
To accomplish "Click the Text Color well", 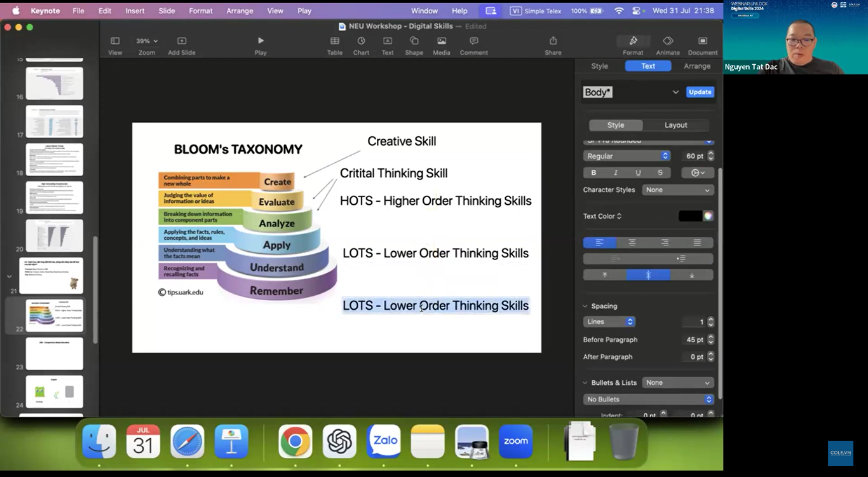I will (689, 216).
